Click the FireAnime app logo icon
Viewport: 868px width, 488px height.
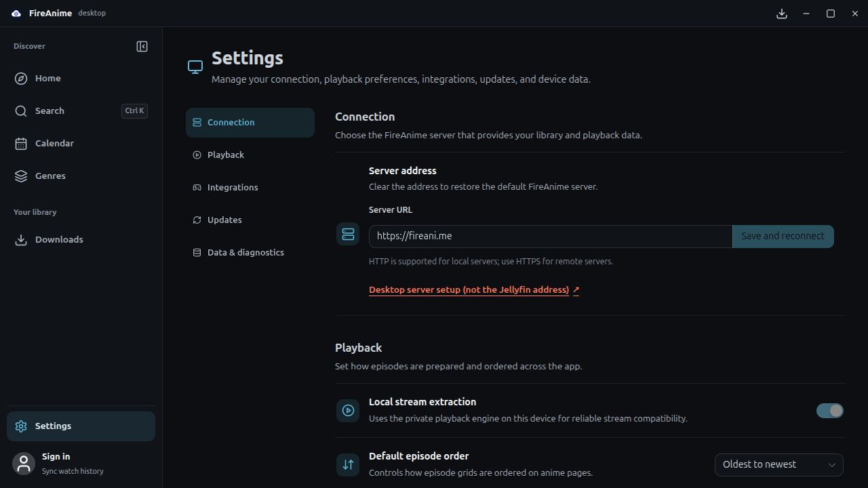point(16,14)
